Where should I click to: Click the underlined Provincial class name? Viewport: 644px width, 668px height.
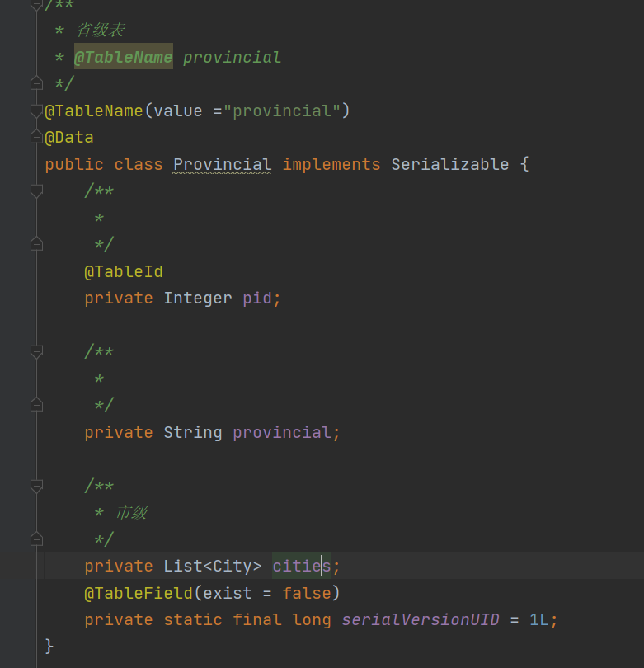tap(222, 164)
